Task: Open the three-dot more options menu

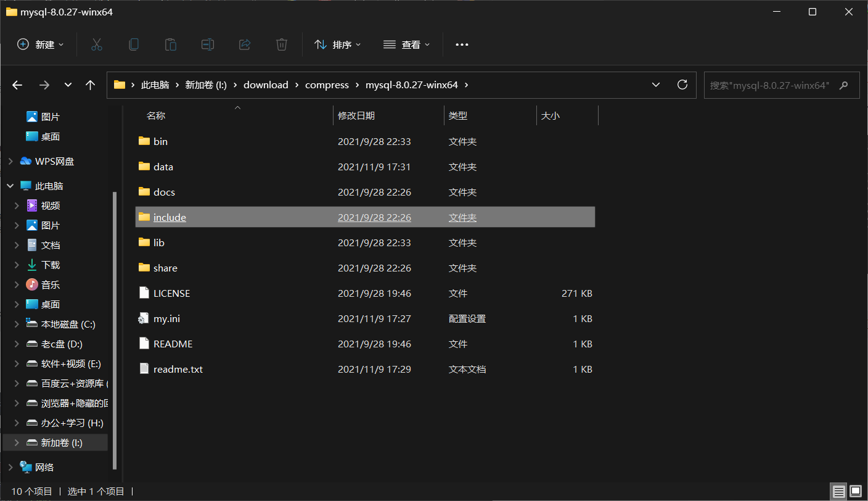Action: coord(462,44)
